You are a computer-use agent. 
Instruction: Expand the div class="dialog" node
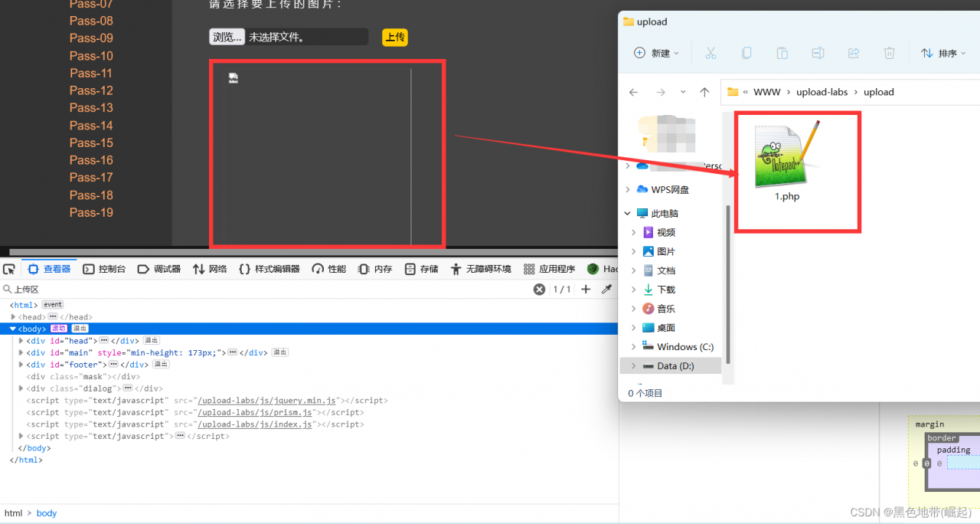[x=21, y=388]
